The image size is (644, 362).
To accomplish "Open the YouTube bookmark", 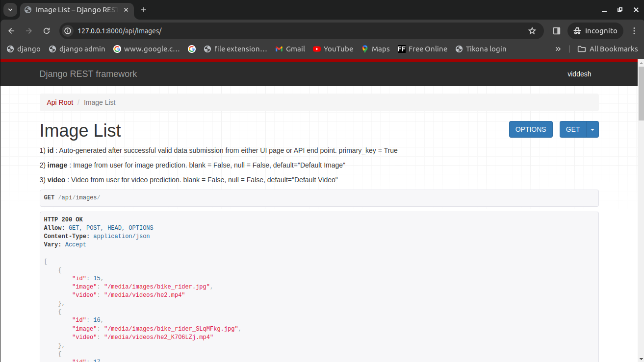I will 333,49.
